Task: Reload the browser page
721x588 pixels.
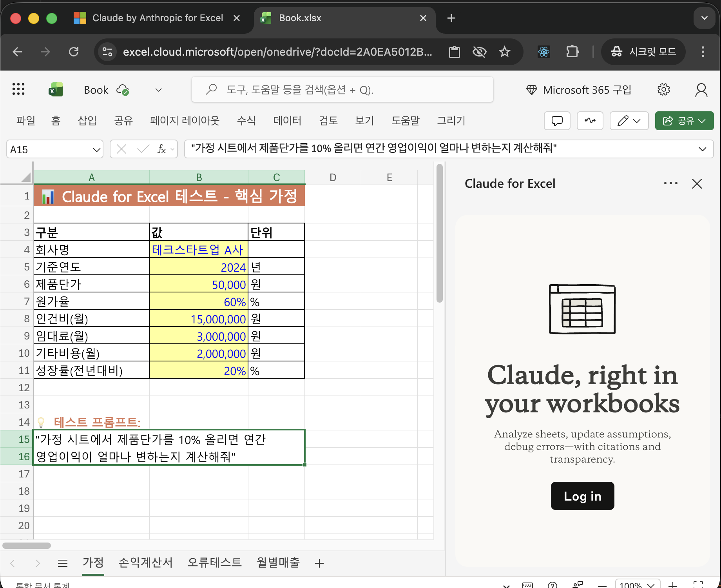Action: 74,52
